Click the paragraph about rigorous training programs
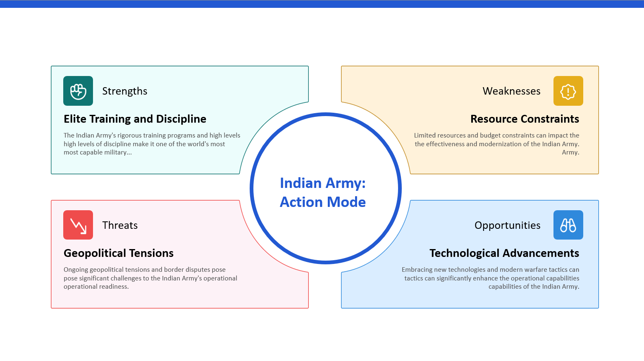This screenshot has width=644, height=361. (x=152, y=144)
